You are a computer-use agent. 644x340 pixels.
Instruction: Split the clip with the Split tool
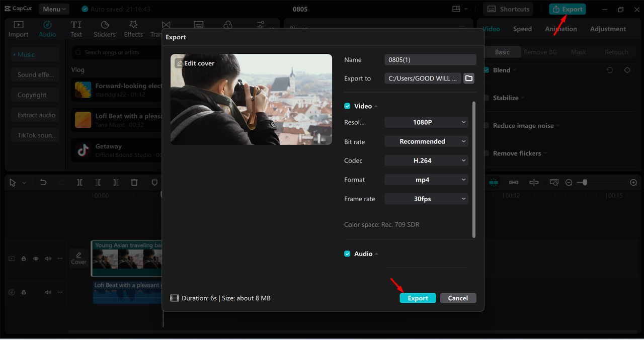click(x=79, y=183)
